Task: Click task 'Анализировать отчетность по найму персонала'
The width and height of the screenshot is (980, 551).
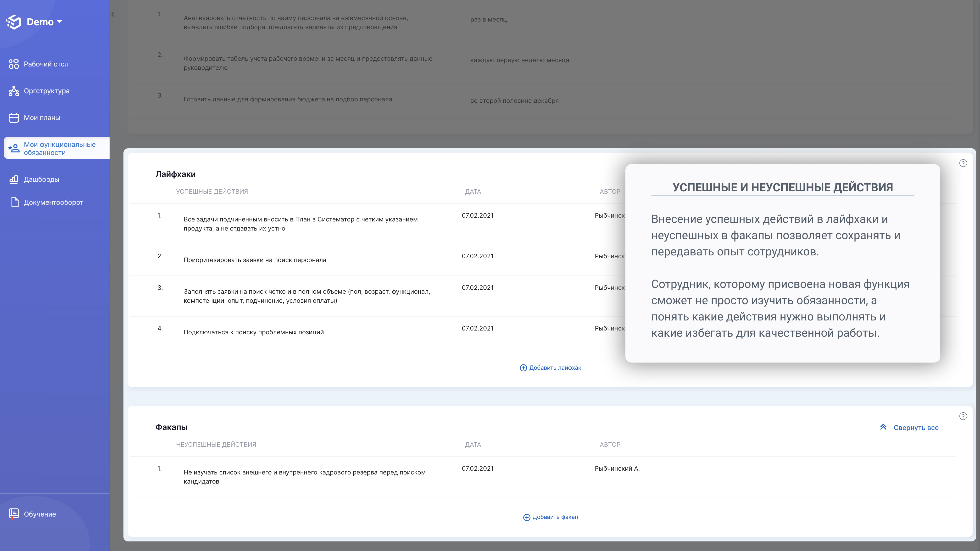Action: click(295, 22)
